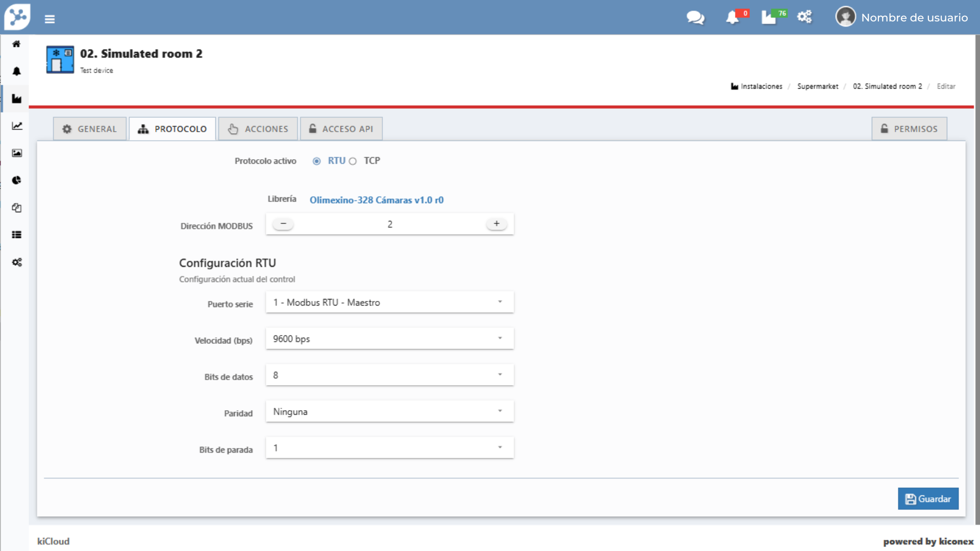Open the Velocidad (bps) dropdown

[389, 339]
